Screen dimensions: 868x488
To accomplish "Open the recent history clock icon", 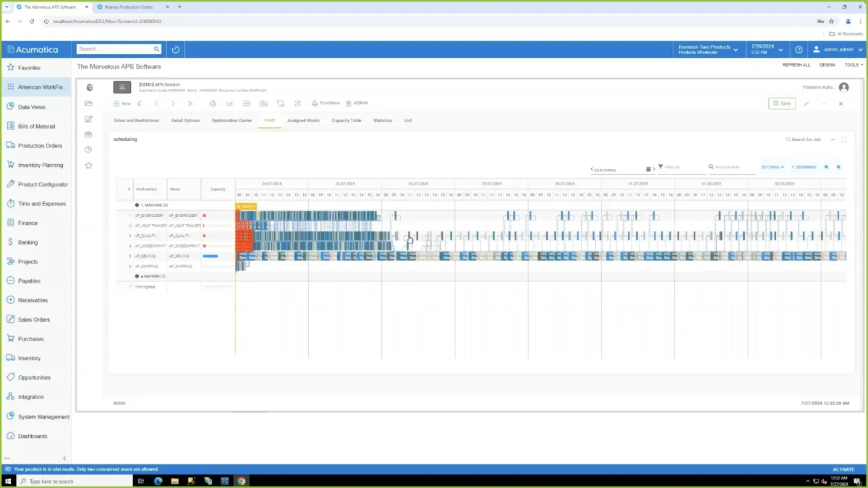I will (176, 50).
